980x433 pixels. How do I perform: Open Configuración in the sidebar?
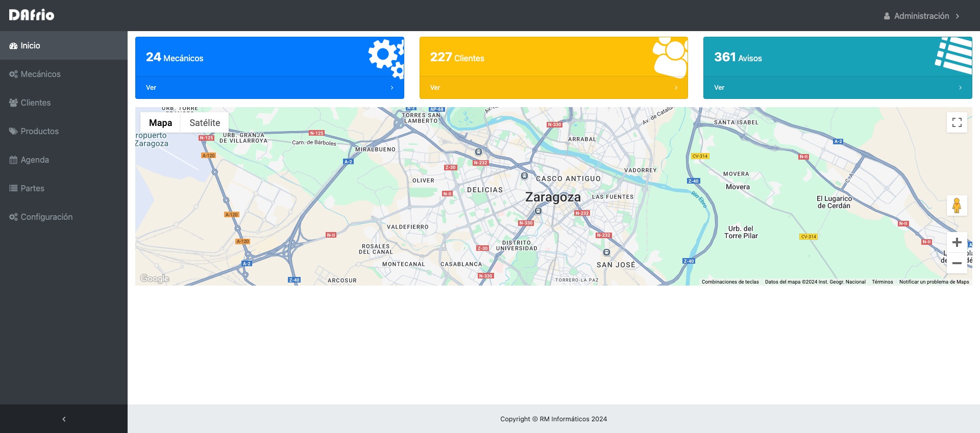coord(64,217)
